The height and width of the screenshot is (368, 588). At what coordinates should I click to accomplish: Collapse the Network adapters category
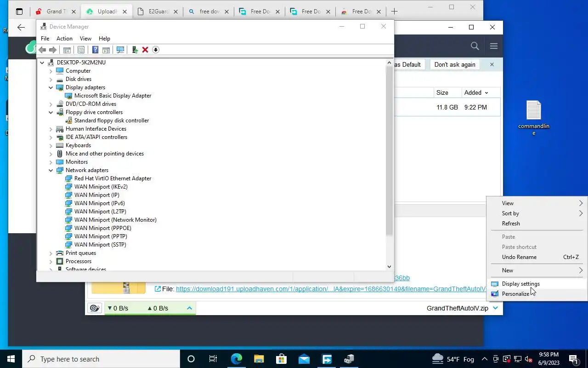(x=51, y=170)
